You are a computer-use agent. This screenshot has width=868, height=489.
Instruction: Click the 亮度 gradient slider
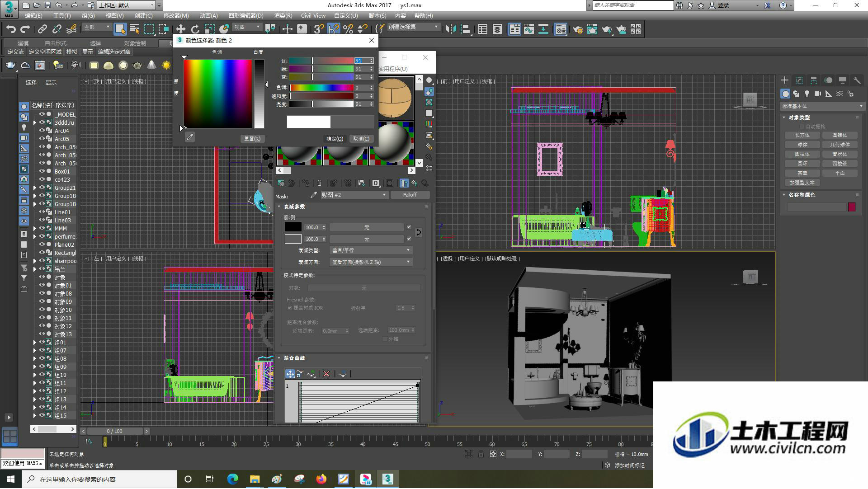321,104
